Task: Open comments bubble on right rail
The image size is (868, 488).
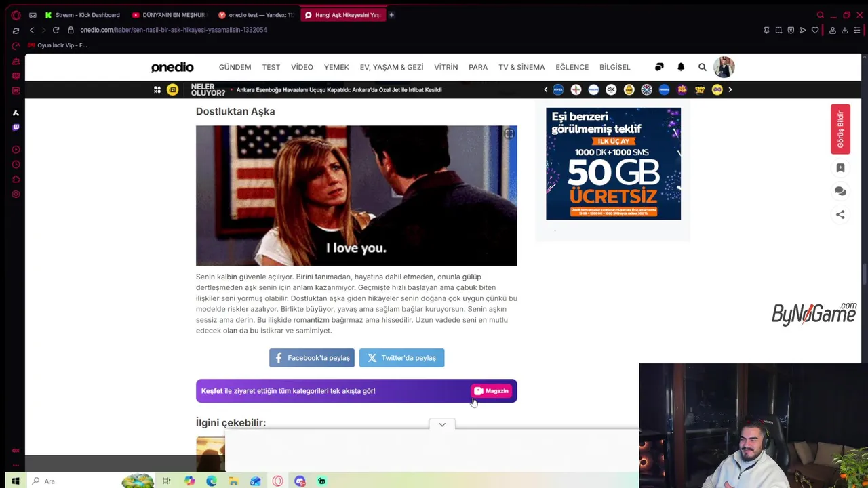Action: coord(840,191)
